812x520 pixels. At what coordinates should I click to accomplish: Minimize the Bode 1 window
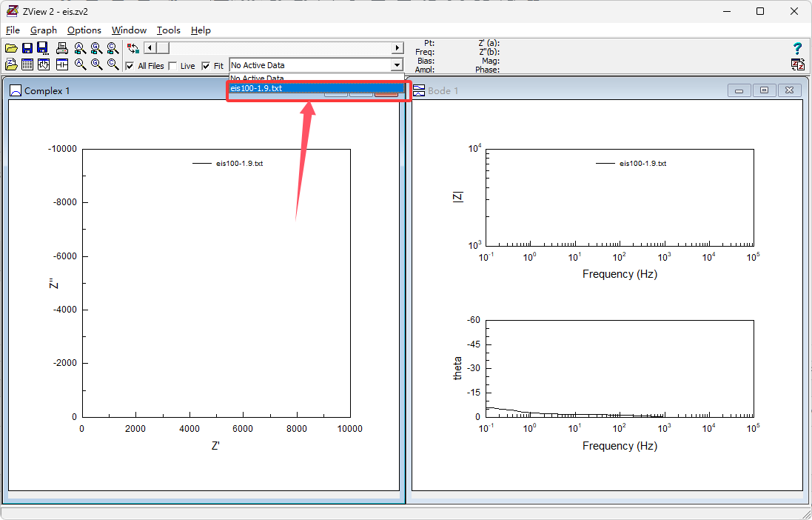point(739,90)
